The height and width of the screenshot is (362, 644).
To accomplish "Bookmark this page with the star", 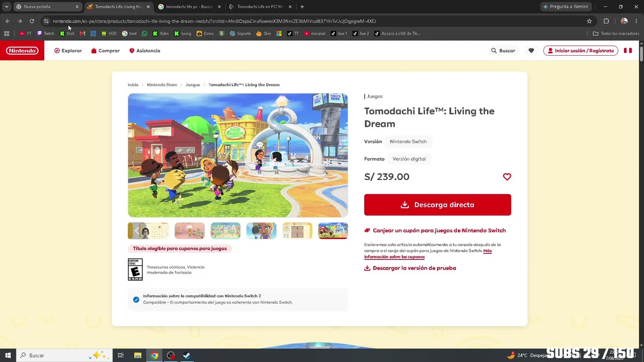I will point(589,21).
